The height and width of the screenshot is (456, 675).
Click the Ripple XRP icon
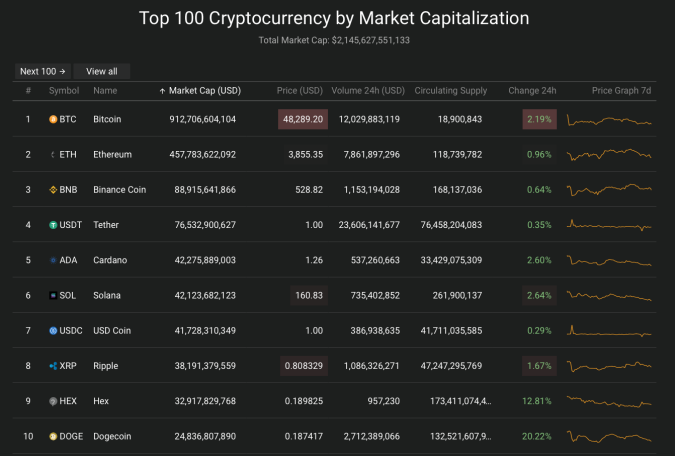(53, 366)
